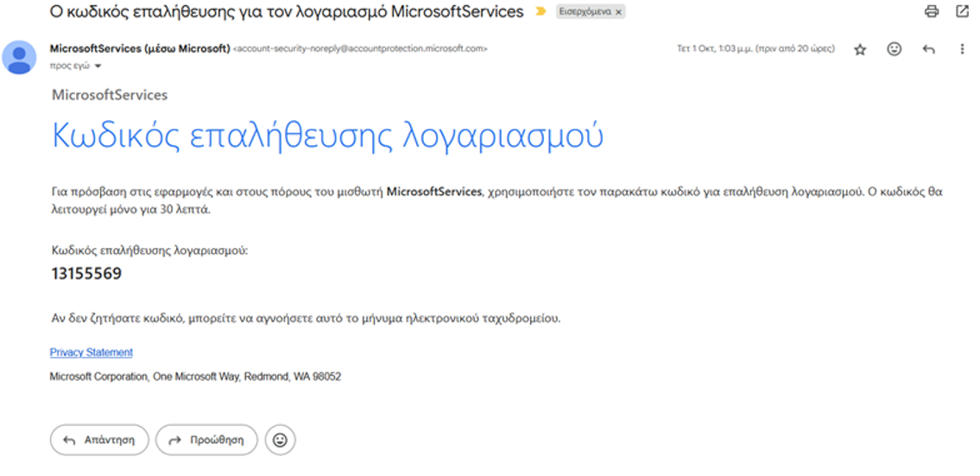The width and height of the screenshot is (980, 476).
Task: Click the Προώθηση forward button
Action: (206, 441)
